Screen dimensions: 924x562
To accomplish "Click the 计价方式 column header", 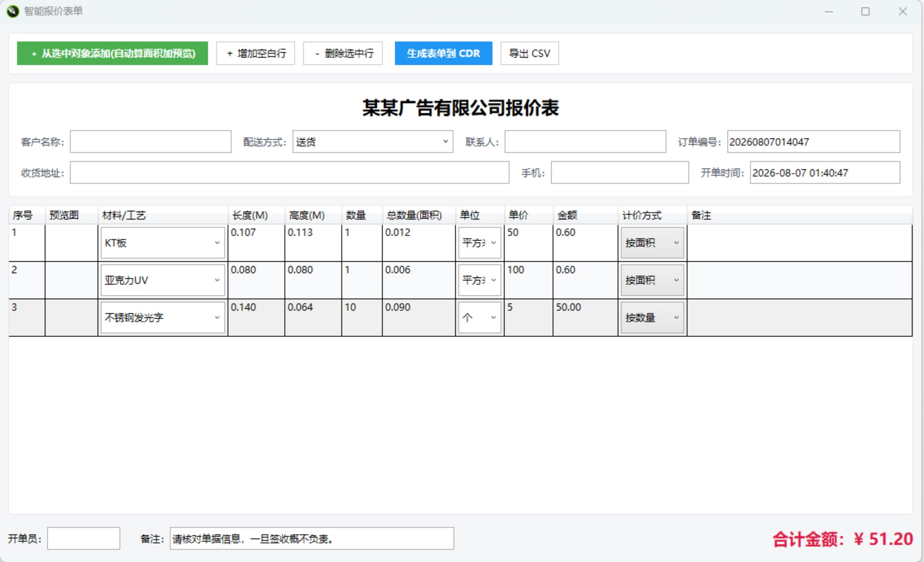I will (x=653, y=215).
